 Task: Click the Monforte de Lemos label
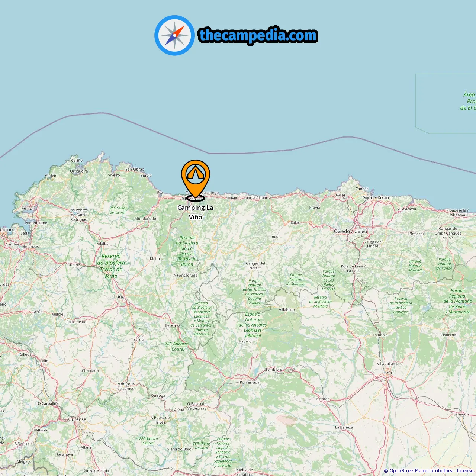tap(126, 386)
